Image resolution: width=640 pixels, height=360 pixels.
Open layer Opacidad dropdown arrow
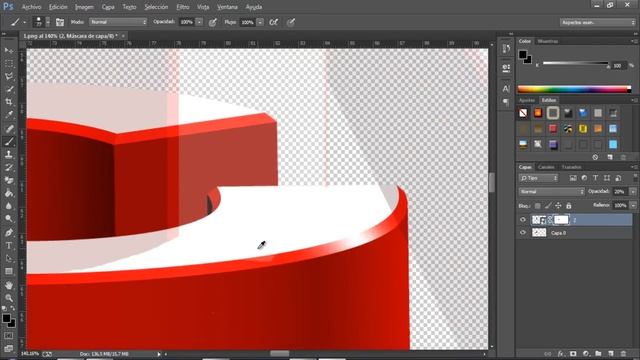[x=633, y=191]
